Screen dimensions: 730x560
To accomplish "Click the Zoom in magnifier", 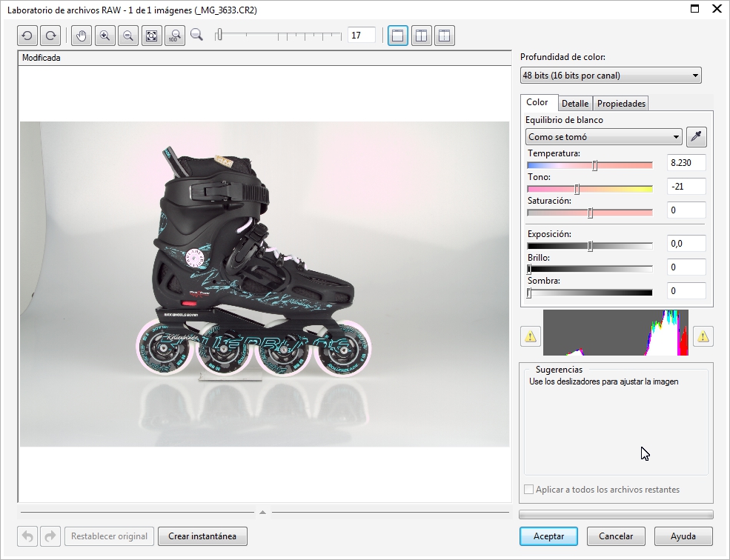I will pyautogui.click(x=104, y=36).
